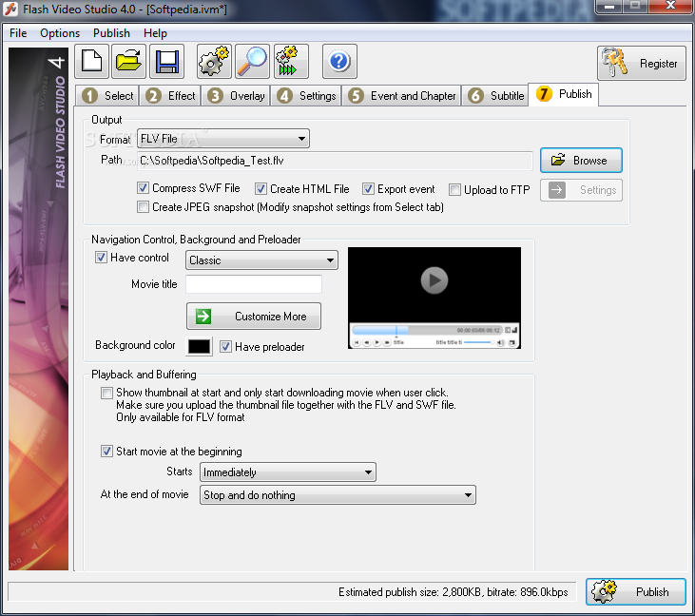The image size is (695, 616).
Task: Open a project using the folder icon
Action: (128, 62)
